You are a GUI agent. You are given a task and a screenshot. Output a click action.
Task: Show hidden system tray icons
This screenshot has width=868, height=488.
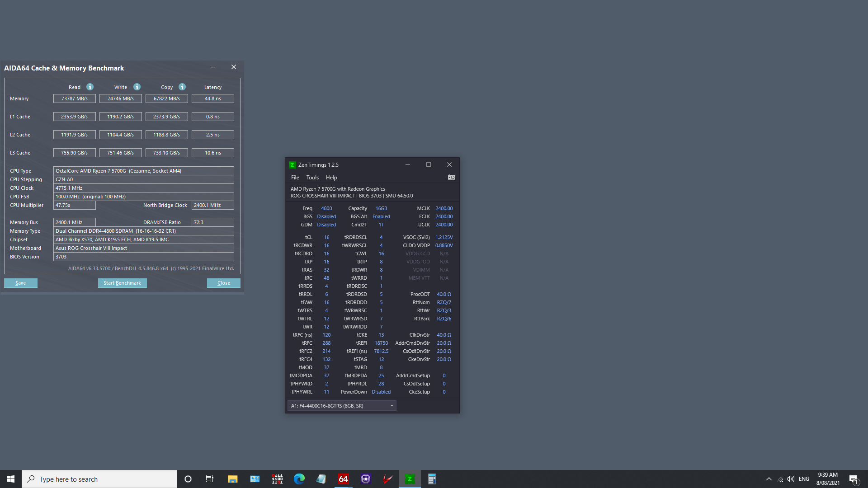tap(769, 479)
